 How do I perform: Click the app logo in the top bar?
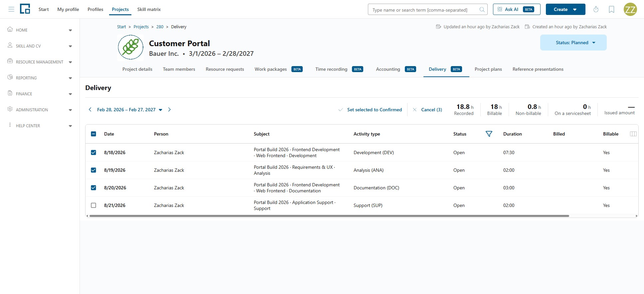point(25,9)
